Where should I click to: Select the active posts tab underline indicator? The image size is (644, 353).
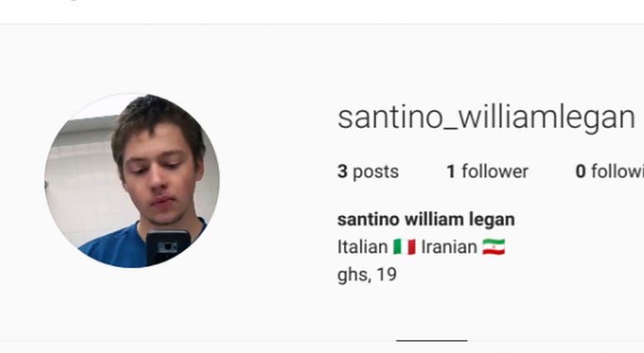(431, 341)
